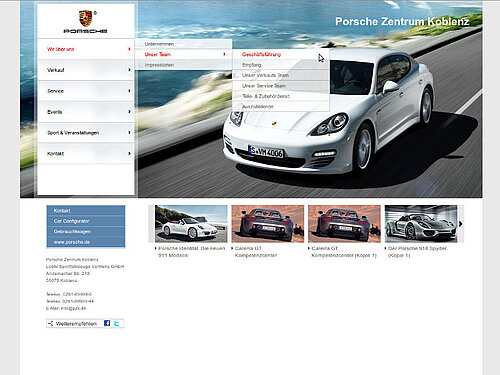Click the first Carrera GT Kompetenzcenter thumbnail

coord(268,224)
